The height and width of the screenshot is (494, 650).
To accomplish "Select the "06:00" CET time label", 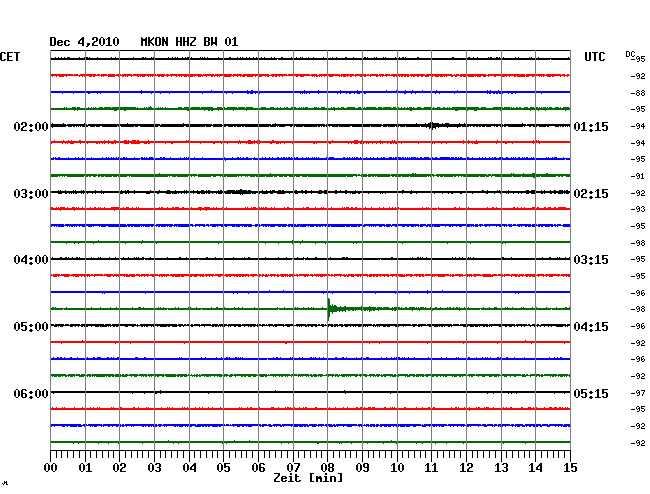I will pos(31,393).
